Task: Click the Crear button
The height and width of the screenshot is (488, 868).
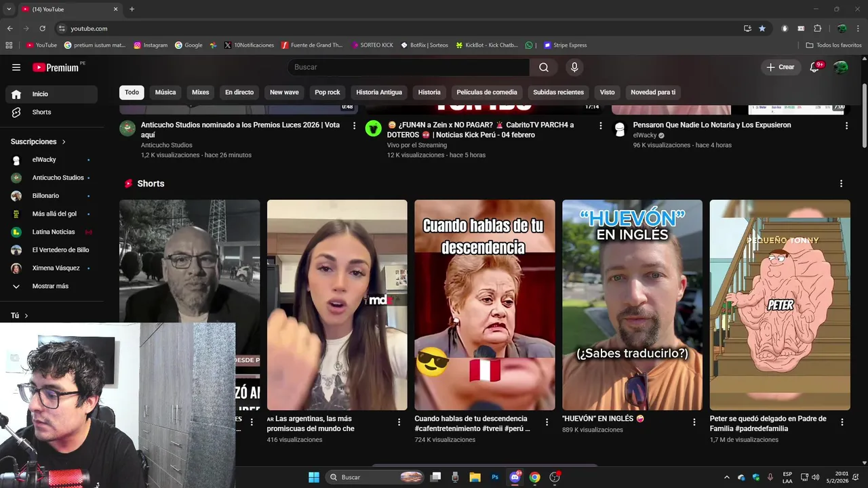Action: click(781, 67)
